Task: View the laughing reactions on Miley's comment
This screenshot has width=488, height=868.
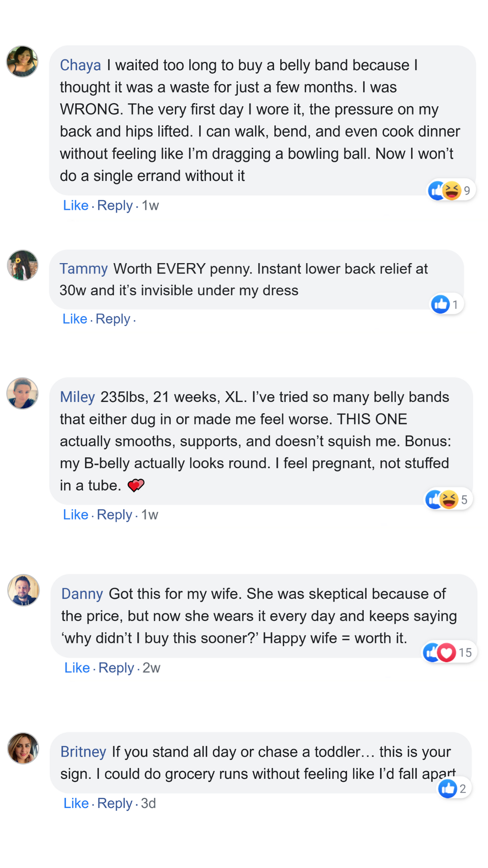Action: point(449,500)
